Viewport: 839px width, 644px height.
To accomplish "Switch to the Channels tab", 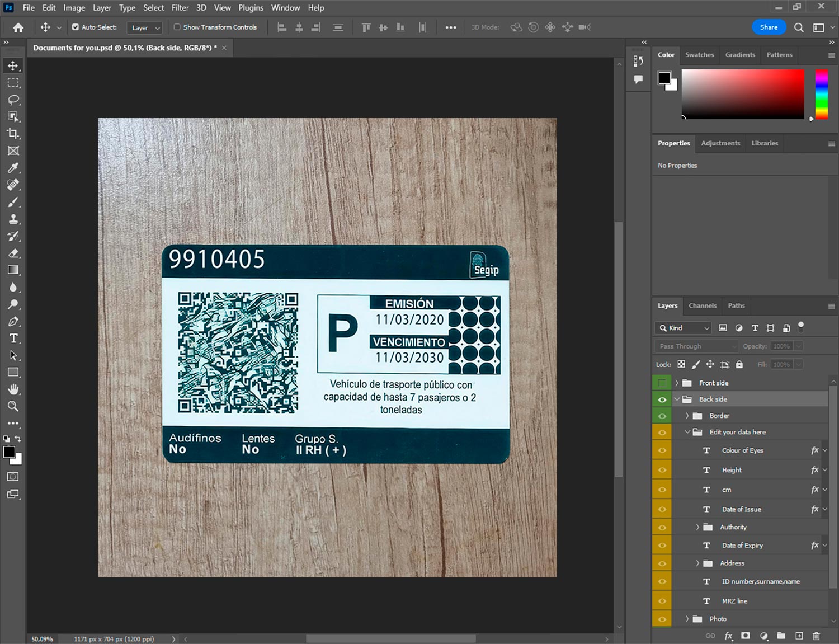I will coord(702,306).
